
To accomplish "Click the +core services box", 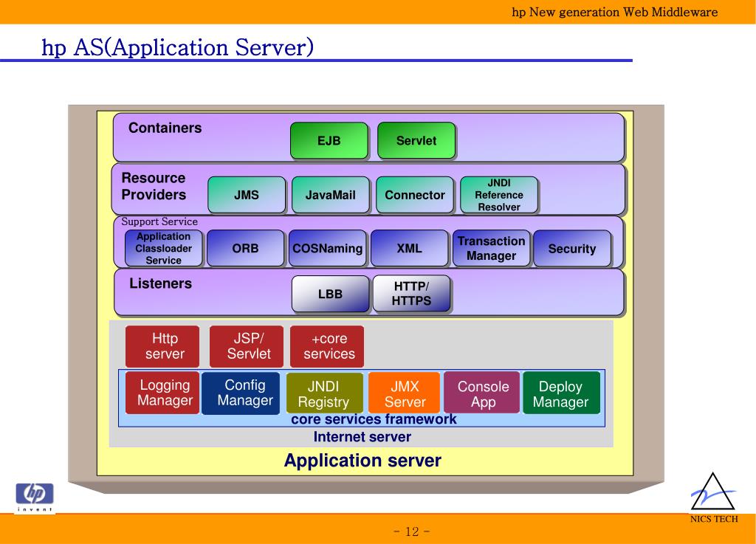I will 327,346.
